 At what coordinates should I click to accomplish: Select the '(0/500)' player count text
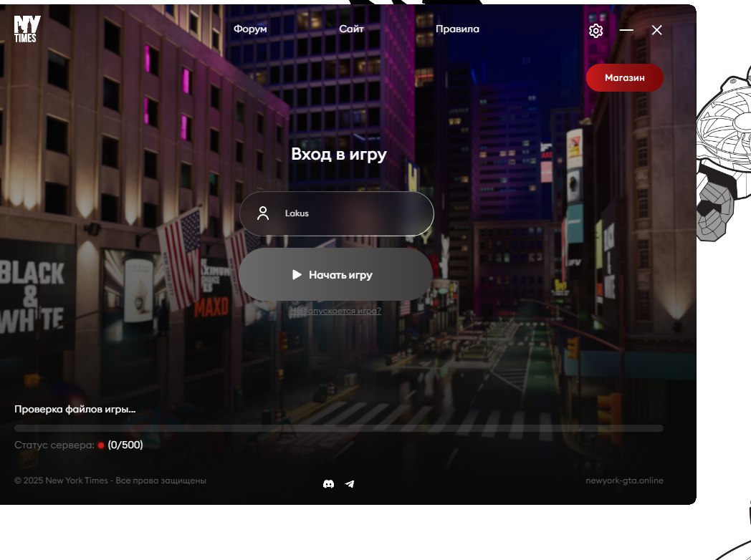point(125,445)
